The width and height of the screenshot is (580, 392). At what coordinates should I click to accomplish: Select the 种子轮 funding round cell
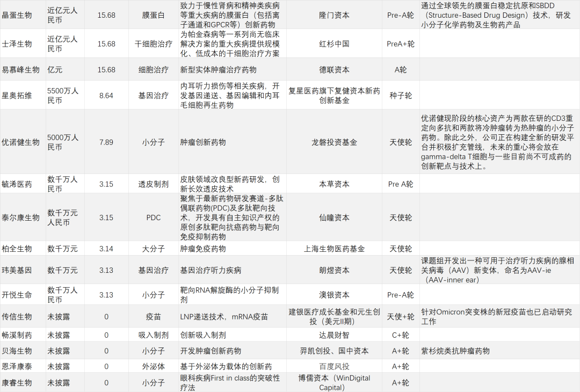pos(401,96)
